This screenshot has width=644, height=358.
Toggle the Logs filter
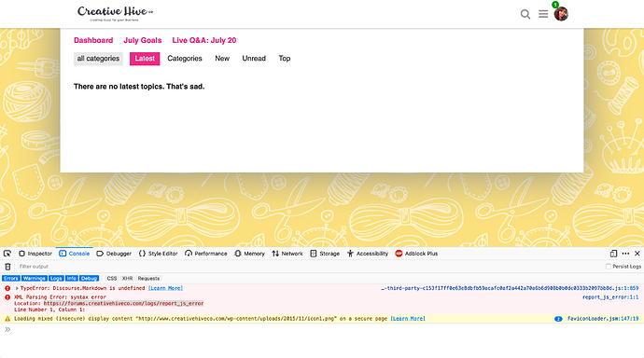pyautogui.click(x=56, y=279)
